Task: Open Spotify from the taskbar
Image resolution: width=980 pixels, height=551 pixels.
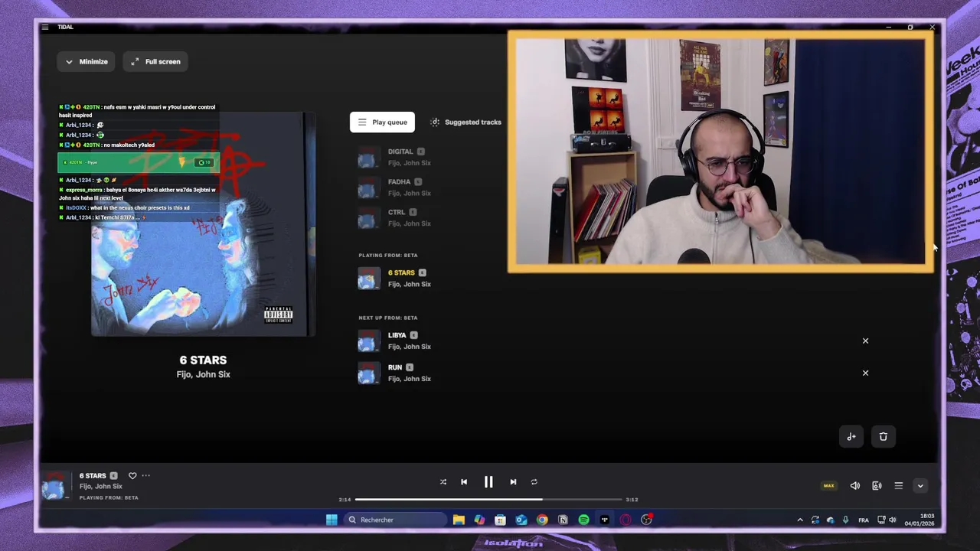Action: [583, 520]
